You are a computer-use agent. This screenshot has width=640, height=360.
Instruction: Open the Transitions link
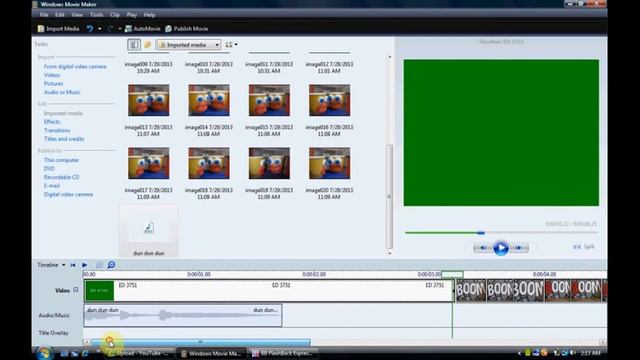point(57,130)
